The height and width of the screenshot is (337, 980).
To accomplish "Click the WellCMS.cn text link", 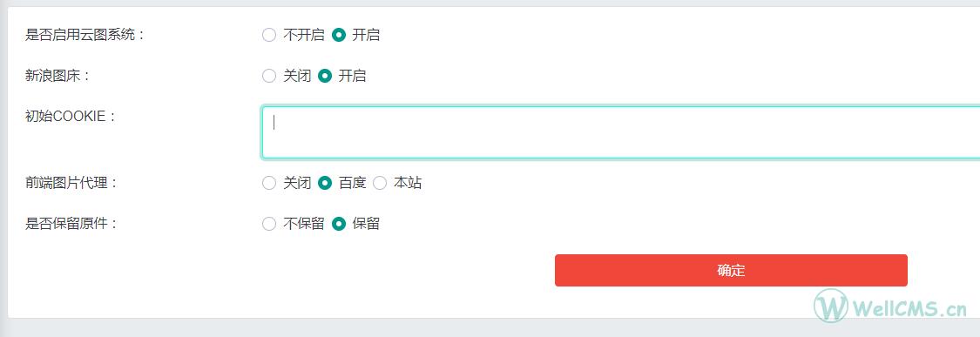I will click(x=909, y=308).
